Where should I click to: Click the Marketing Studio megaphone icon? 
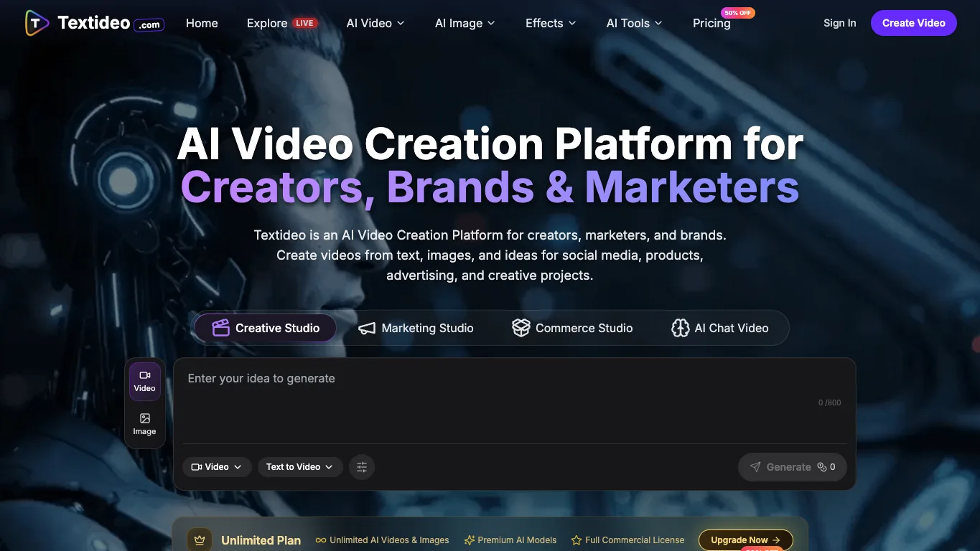pos(367,328)
